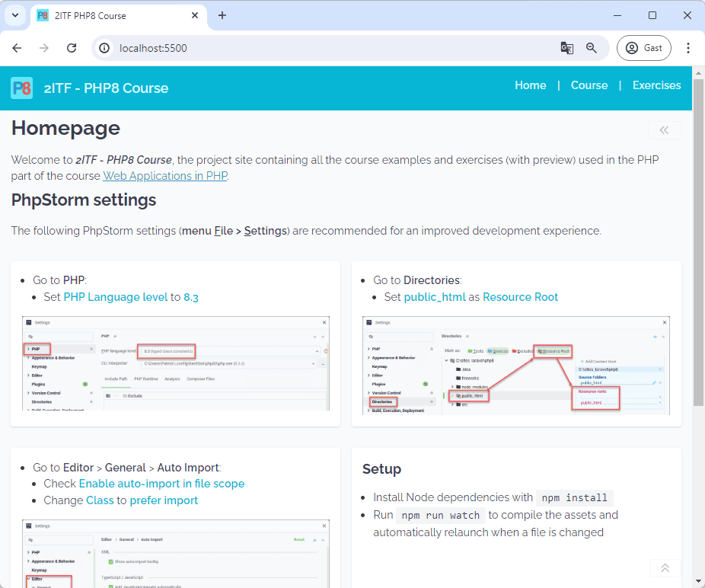Click 'Enable auto-import in file scope' text
Screen dimensions: 705x588
point(162,484)
